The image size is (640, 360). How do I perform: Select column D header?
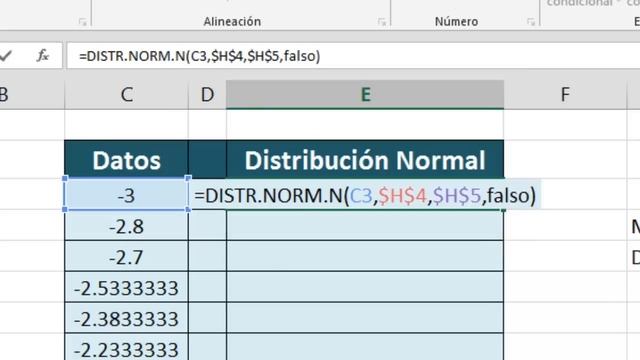207,95
